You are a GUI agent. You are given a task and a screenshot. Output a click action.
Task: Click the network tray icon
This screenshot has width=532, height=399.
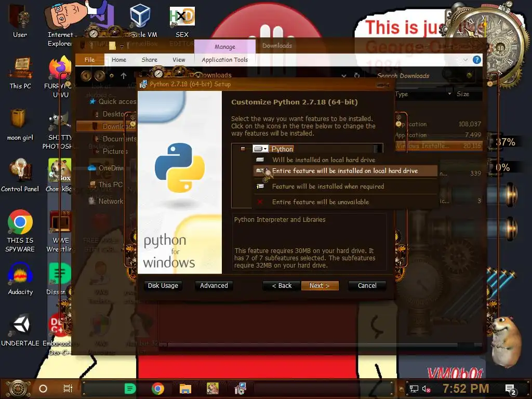(414, 389)
